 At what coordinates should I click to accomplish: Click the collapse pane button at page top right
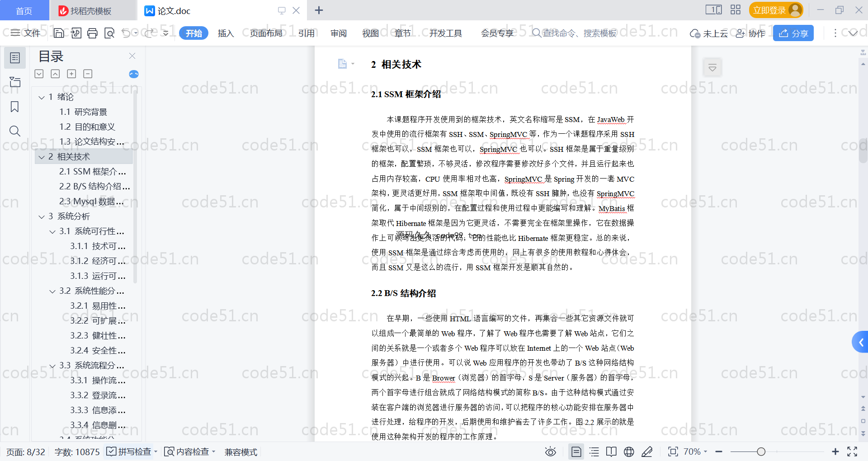click(712, 68)
